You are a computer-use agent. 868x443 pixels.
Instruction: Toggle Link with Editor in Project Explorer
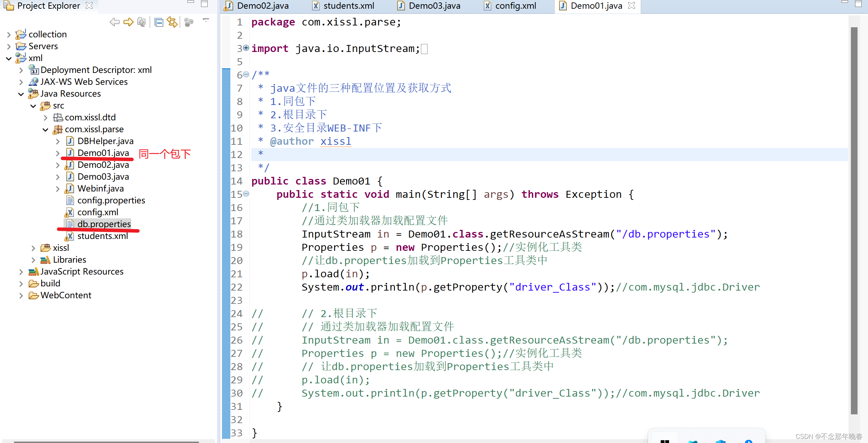(x=172, y=22)
